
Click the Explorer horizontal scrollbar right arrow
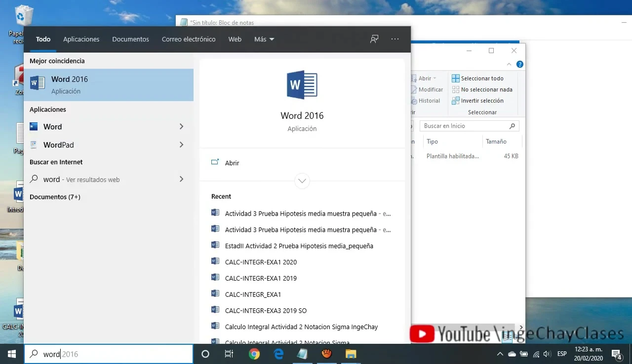coord(521,327)
